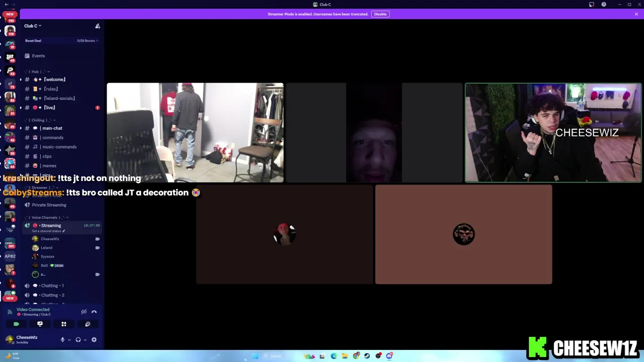The width and height of the screenshot is (644, 362).
Task: Click the connection signal icon
Action: click(x=10, y=312)
